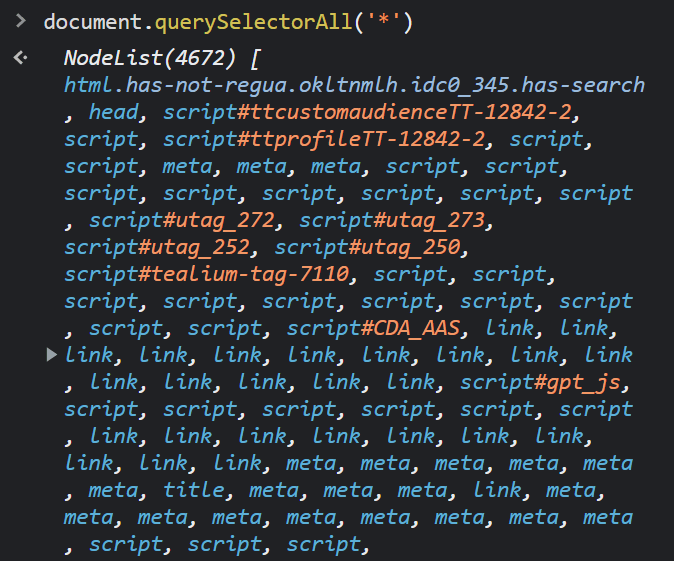
Task: Select the script#CDA_AAS node
Action: [x=373, y=328]
